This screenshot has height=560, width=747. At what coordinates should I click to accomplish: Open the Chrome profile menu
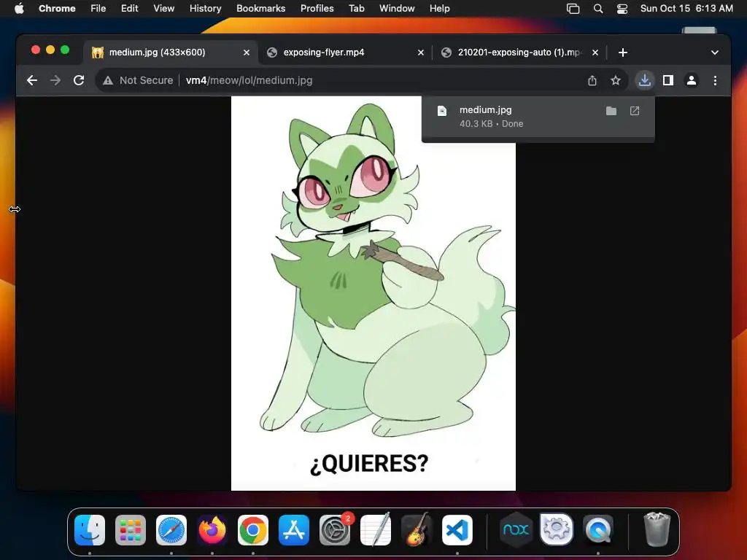click(692, 80)
